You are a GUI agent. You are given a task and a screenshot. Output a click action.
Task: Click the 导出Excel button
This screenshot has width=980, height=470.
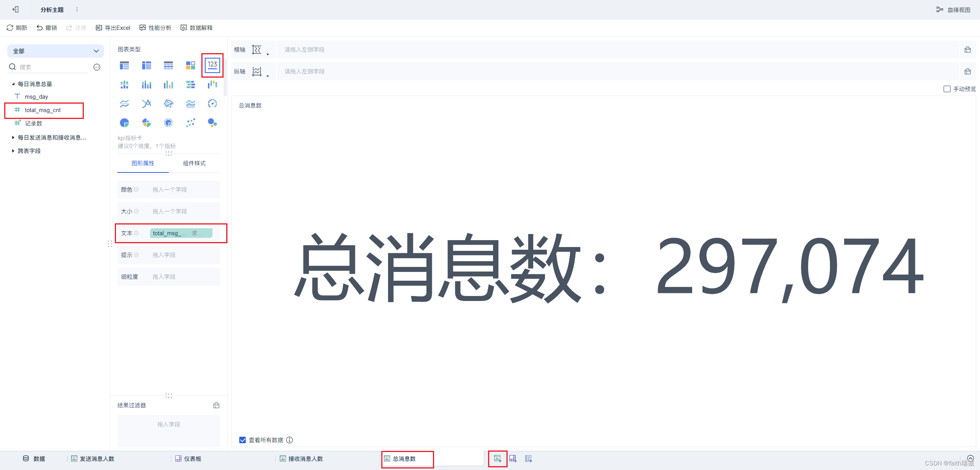click(113, 28)
